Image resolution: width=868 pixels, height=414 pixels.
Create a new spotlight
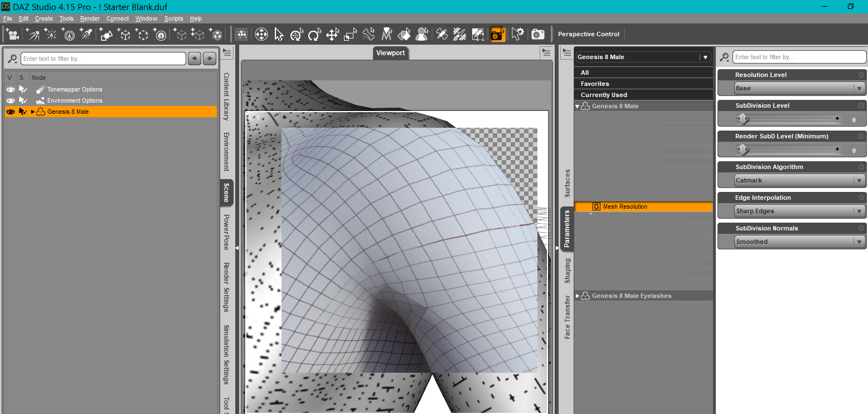[86, 34]
